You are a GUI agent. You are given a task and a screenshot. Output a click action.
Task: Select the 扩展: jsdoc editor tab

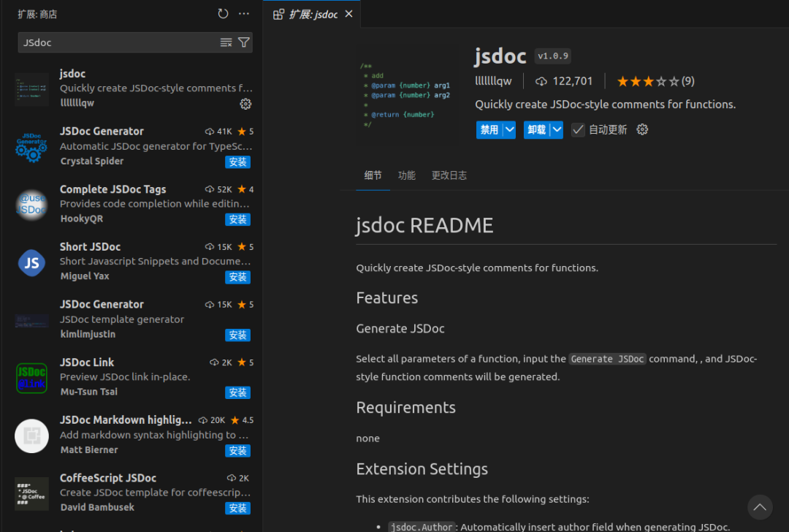click(312, 14)
